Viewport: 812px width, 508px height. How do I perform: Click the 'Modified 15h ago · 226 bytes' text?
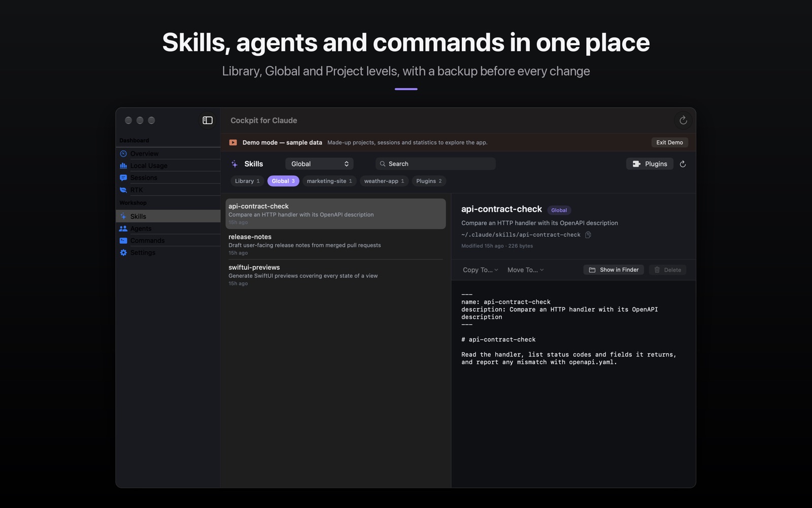[497, 246]
